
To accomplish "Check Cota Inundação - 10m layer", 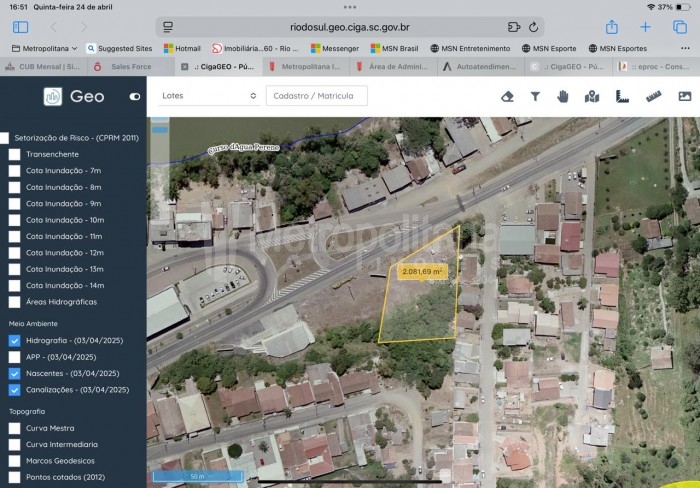I will click(x=14, y=220).
